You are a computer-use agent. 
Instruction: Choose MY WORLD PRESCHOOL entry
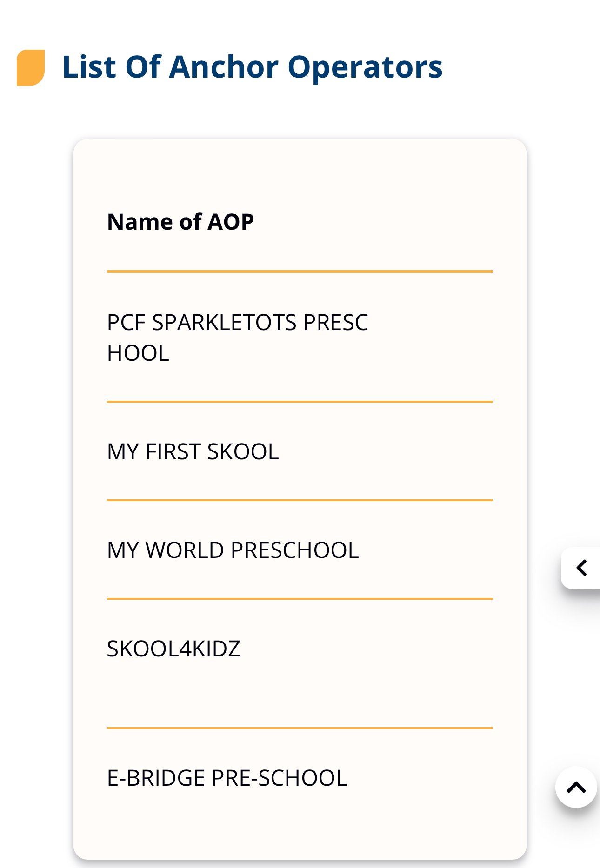pyautogui.click(x=300, y=550)
